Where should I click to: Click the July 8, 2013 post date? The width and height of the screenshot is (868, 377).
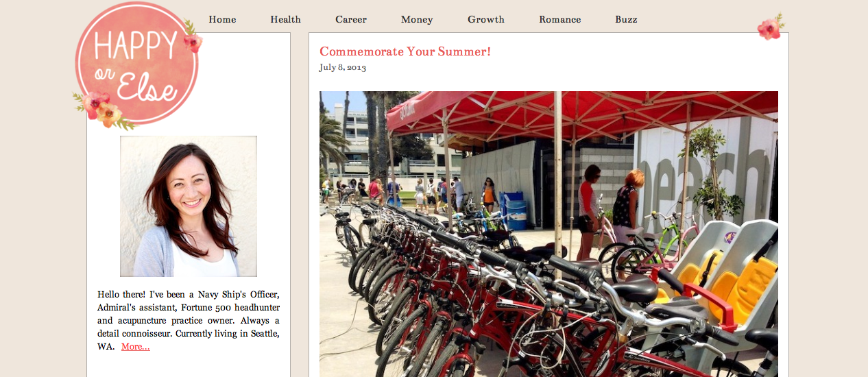point(343,67)
